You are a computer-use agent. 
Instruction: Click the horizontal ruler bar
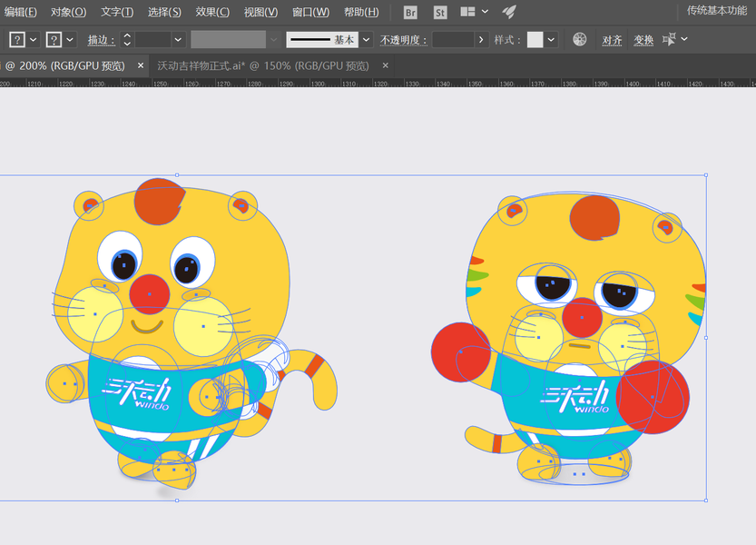point(378,83)
